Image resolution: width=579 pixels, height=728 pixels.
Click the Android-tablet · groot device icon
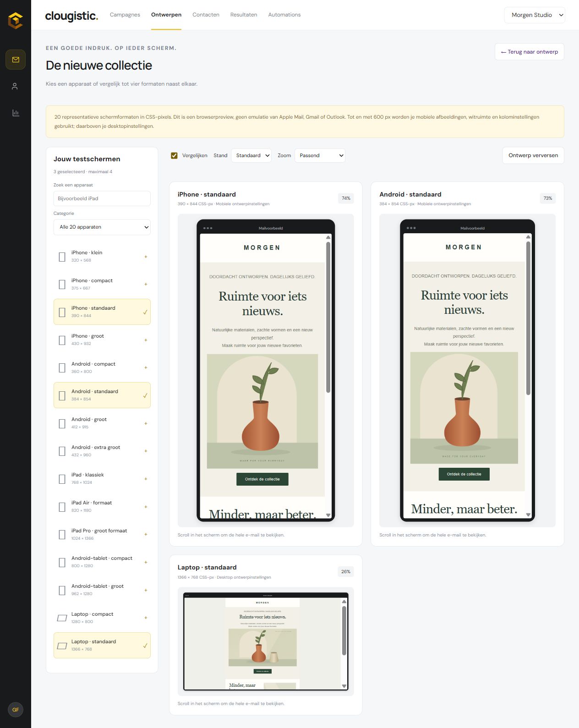click(62, 590)
